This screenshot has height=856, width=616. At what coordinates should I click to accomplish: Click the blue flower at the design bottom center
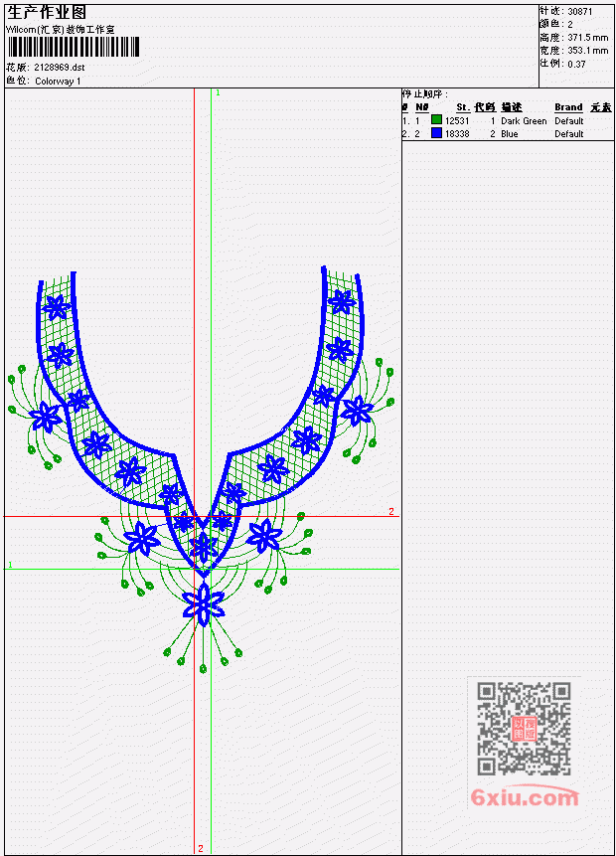204,604
